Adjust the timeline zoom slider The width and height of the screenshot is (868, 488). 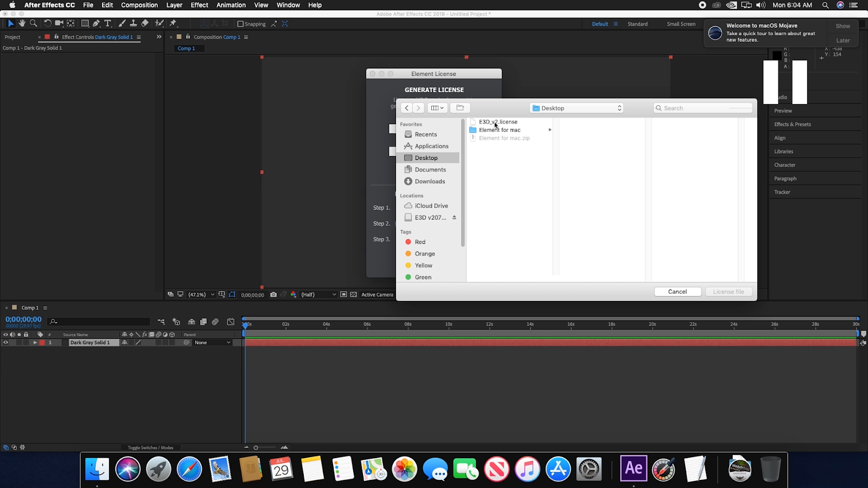[x=256, y=448]
